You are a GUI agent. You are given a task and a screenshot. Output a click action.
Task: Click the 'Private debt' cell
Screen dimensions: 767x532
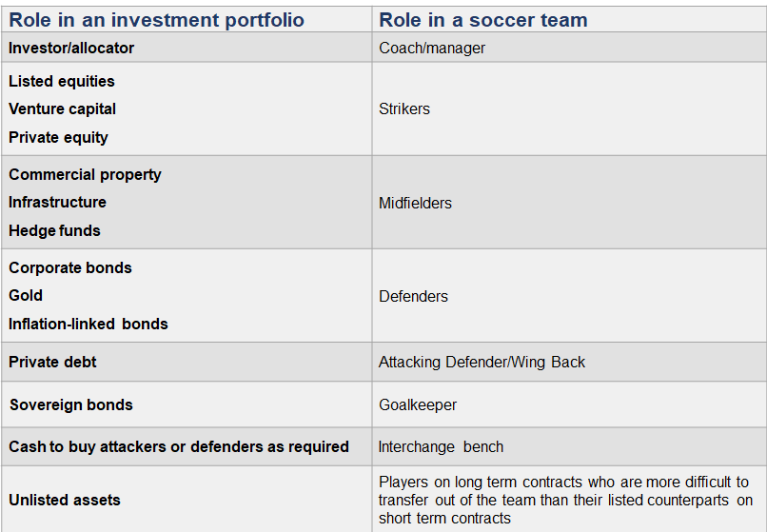point(52,362)
